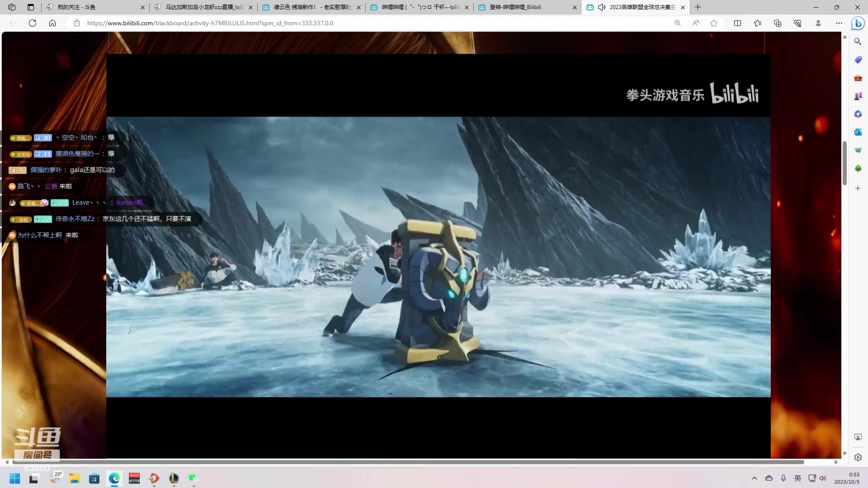Open the taskbar microphone status icon
This screenshot has width=868, height=488.
pos(783,478)
